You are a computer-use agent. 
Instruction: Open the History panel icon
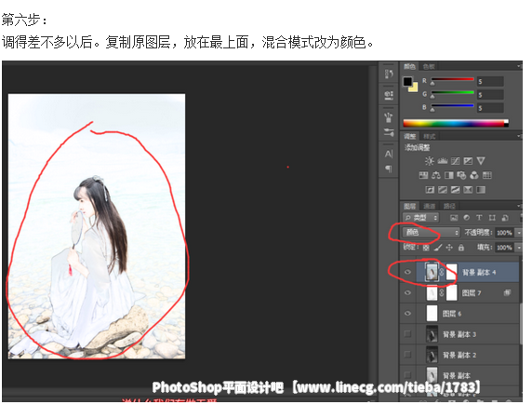click(x=389, y=74)
